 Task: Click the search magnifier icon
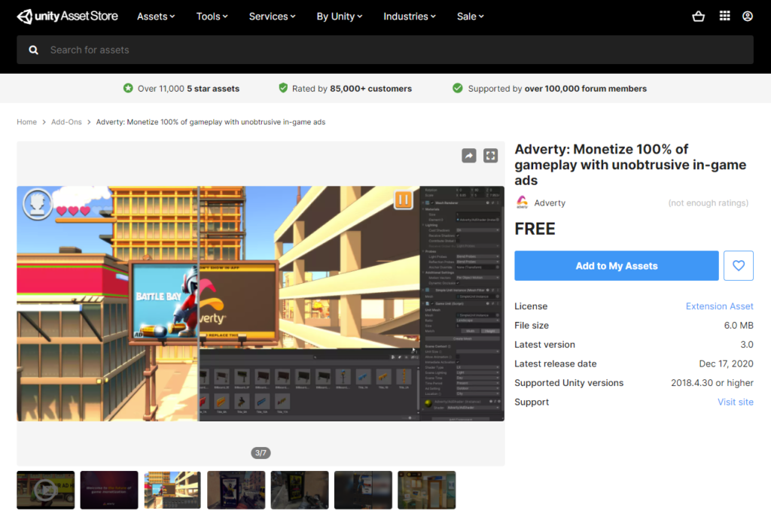(x=34, y=50)
